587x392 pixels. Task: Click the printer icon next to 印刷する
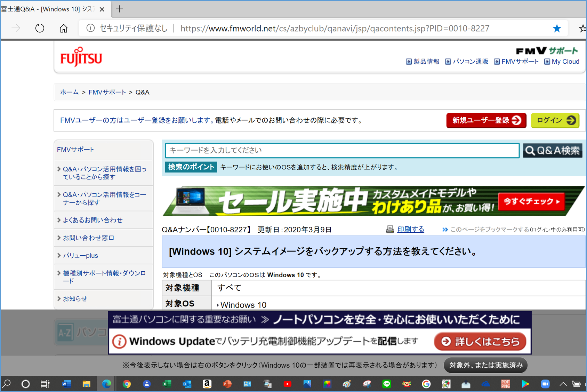[390, 230]
